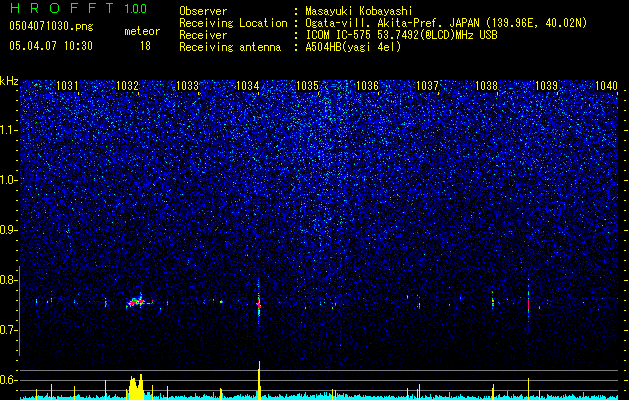This screenshot has width=629, height=400.
Task: Click the time axis marker 1038
Action: [487, 85]
